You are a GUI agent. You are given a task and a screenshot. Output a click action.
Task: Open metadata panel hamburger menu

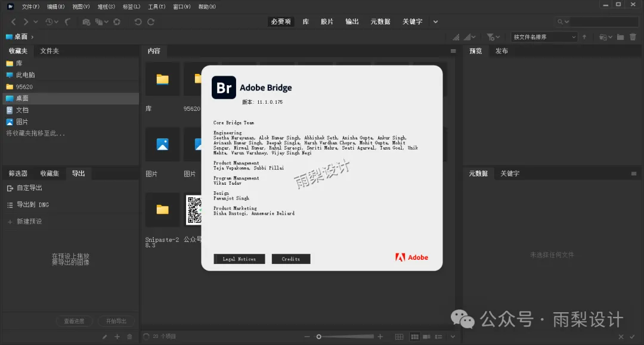(x=634, y=173)
